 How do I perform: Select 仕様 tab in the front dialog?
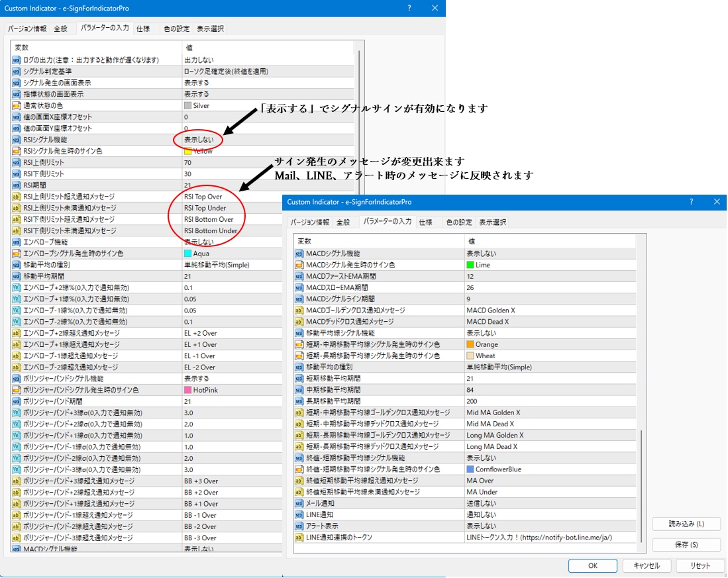pos(426,222)
